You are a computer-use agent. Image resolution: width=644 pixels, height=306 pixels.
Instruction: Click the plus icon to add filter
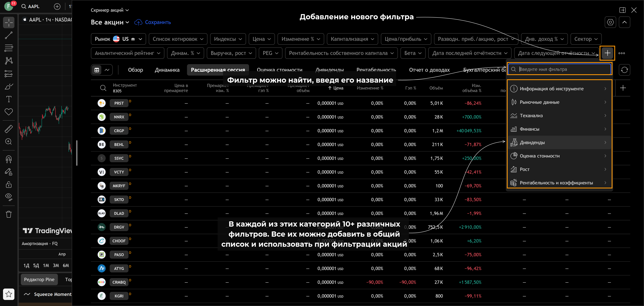click(x=607, y=53)
